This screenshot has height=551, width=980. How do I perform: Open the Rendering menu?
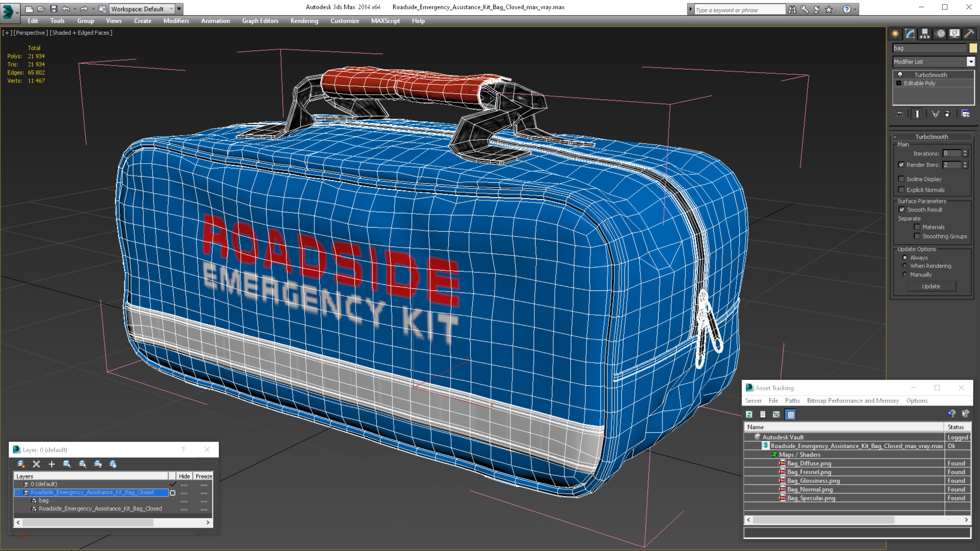[x=304, y=21]
